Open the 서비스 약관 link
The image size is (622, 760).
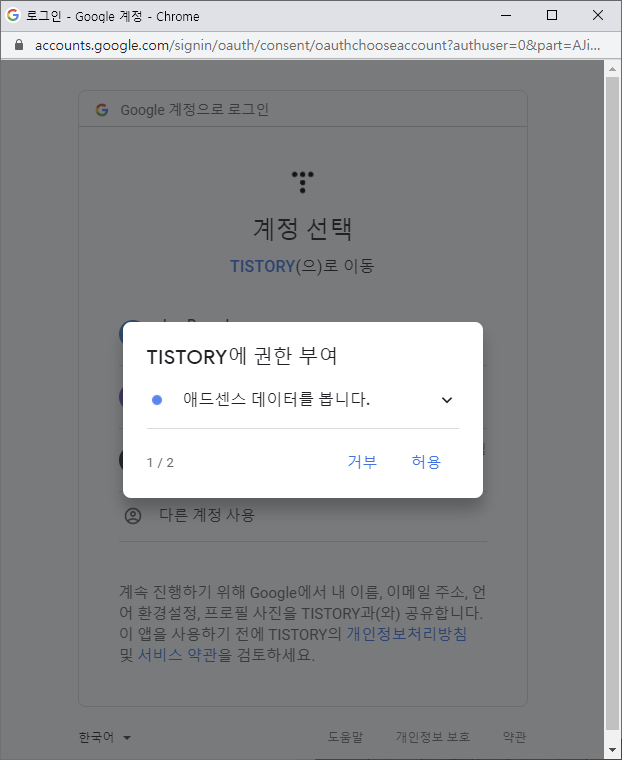(177, 655)
